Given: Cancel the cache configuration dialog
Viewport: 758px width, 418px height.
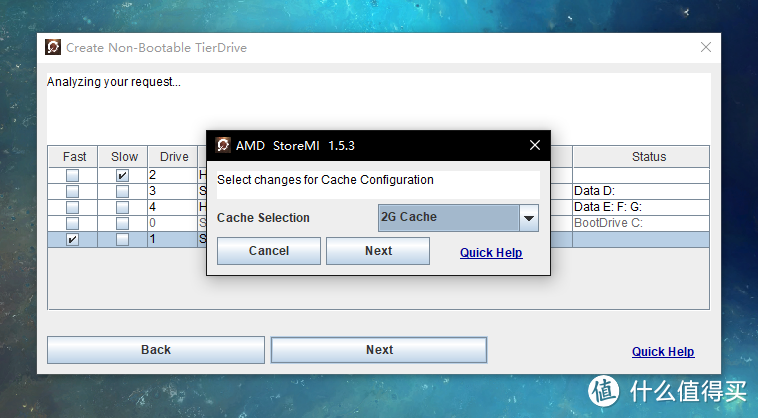Looking at the screenshot, I should coord(269,251).
